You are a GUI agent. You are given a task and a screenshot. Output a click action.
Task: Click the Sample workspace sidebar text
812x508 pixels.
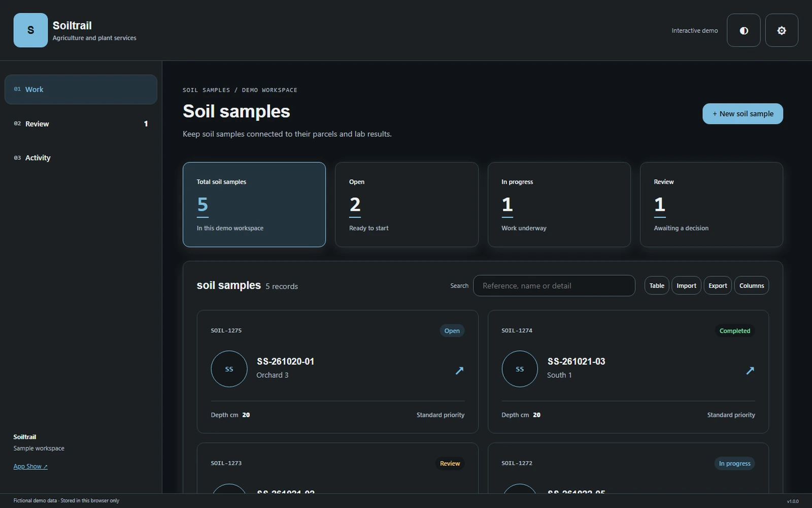(39, 448)
